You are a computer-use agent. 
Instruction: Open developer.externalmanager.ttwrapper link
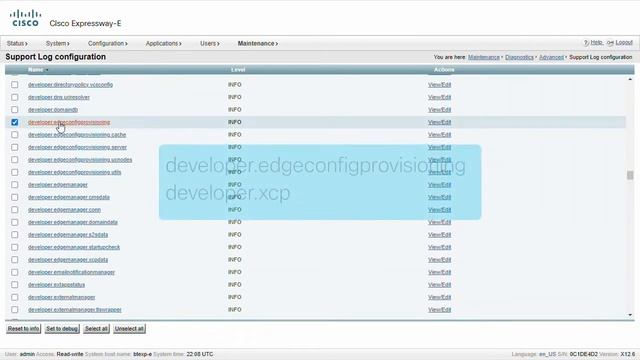(x=75, y=310)
